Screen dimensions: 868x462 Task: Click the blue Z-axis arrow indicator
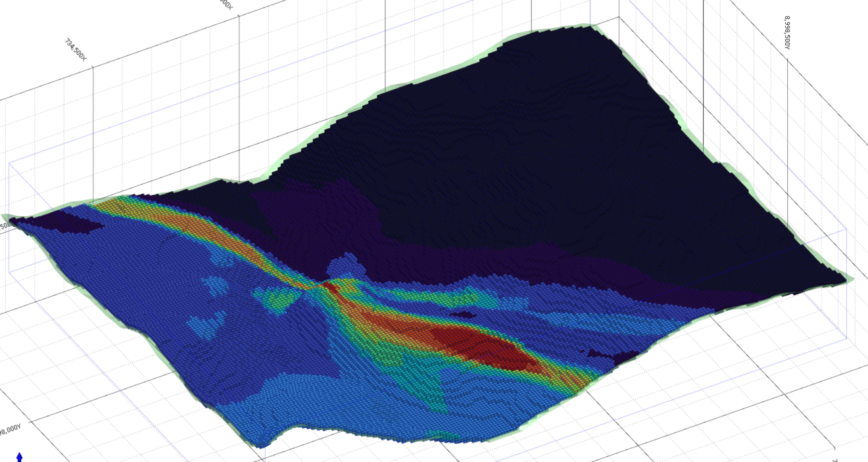pyautogui.click(x=20, y=456)
